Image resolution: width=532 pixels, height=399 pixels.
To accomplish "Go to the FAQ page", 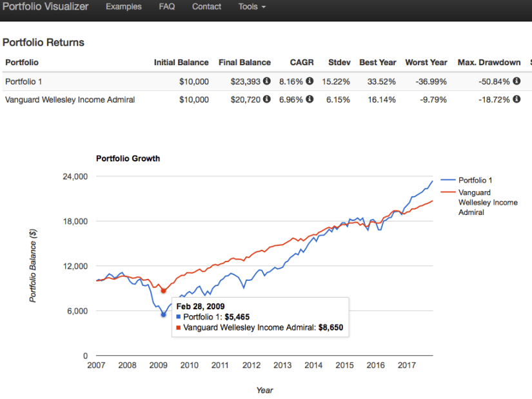I will pos(166,7).
